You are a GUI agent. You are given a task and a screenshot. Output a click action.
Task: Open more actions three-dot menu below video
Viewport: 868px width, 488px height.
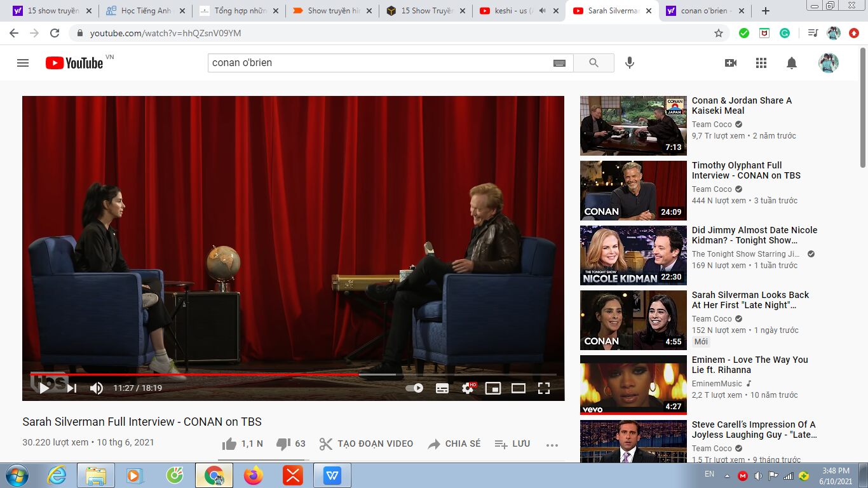552,444
